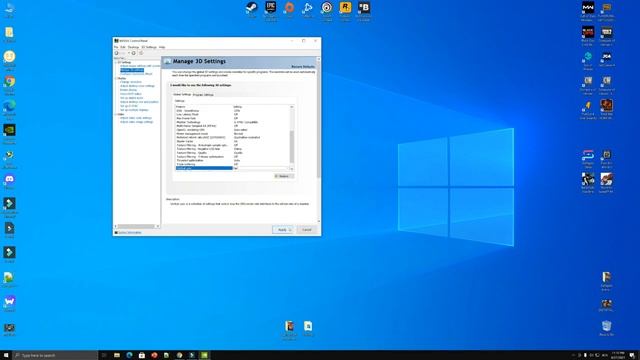The image size is (640, 360).
Task: Click the taskbar search box
Action: coord(55,356)
